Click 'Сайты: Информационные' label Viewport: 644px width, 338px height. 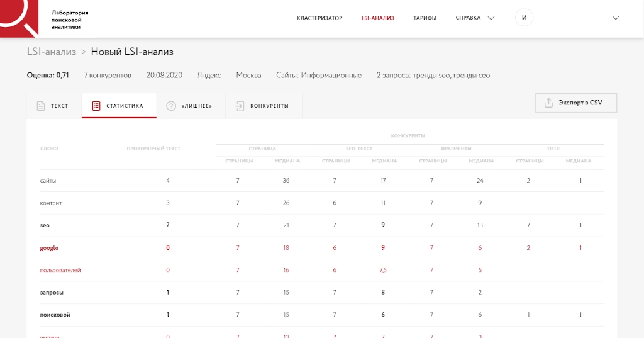coord(319,76)
